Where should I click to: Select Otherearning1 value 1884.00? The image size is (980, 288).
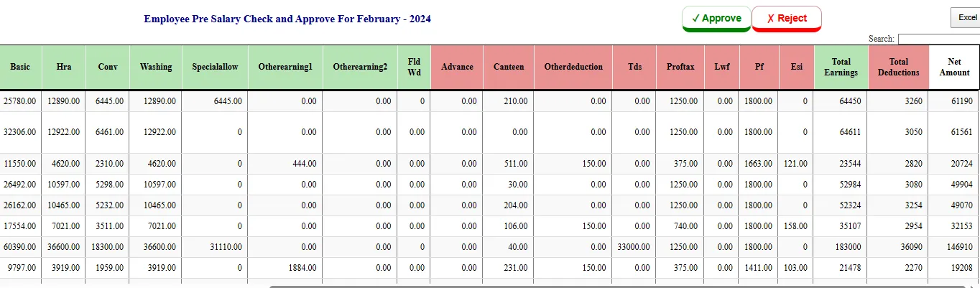(302, 268)
